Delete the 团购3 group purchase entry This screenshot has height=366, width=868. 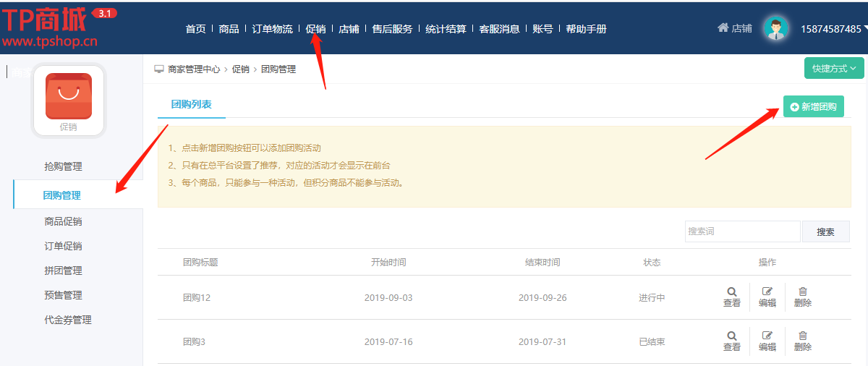[802, 336]
